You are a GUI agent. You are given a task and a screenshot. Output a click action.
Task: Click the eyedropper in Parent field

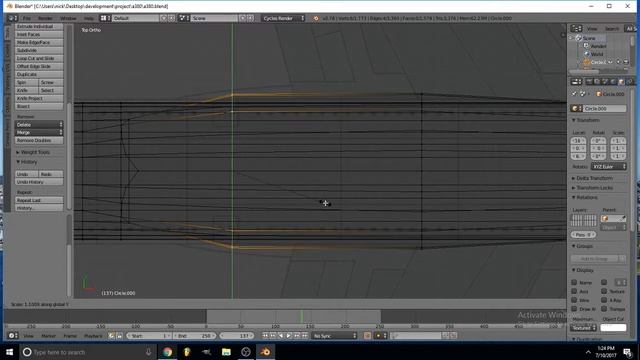pos(623,218)
